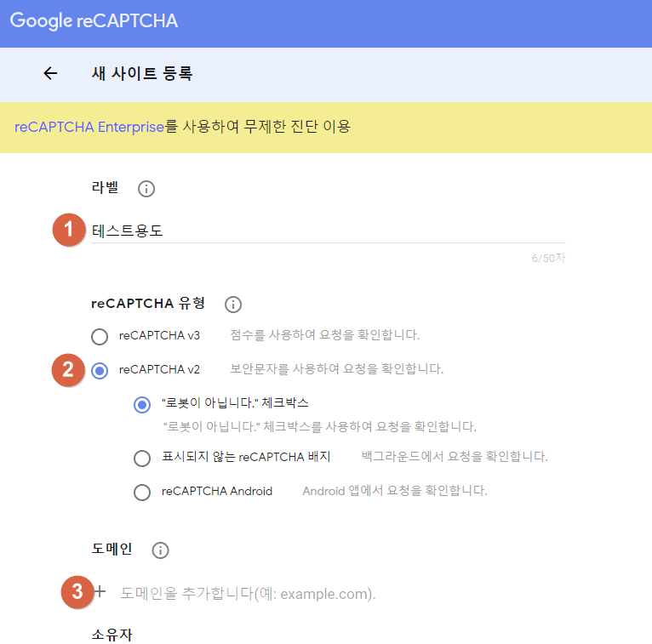Choose the "로봇이 아닙니다." 체크박스 option
The width and height of the screenshot is (652, 644).
142,404
